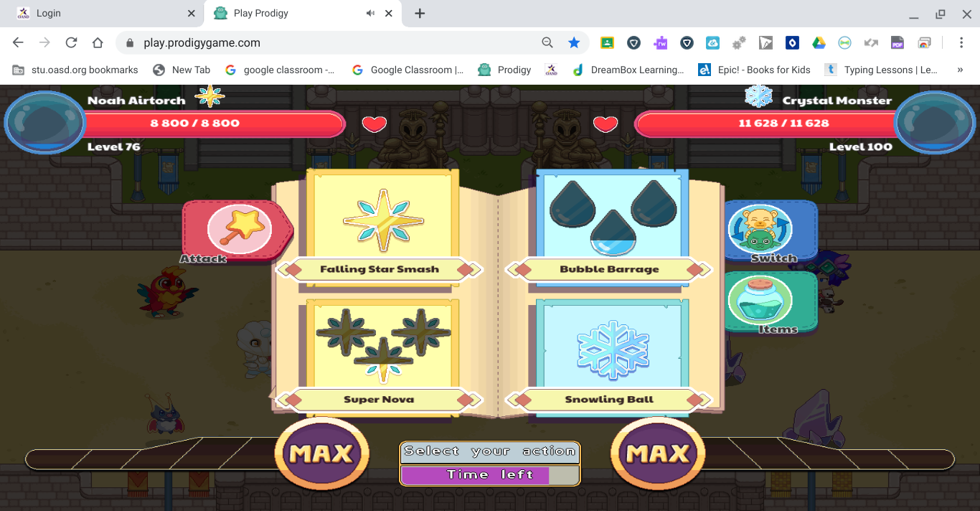The image size is (980, 511).
Task: Open the OASD star logo bookmark
Action: coord(551,70)
